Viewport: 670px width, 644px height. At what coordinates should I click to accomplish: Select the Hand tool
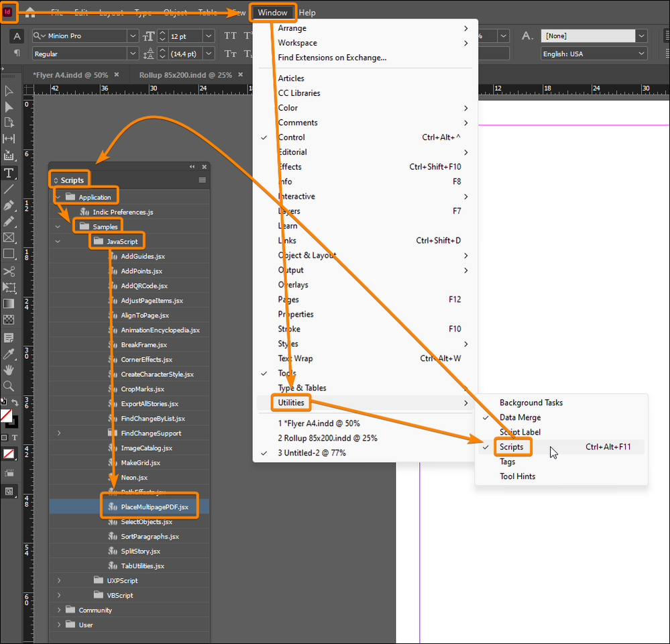coord(9,370)
